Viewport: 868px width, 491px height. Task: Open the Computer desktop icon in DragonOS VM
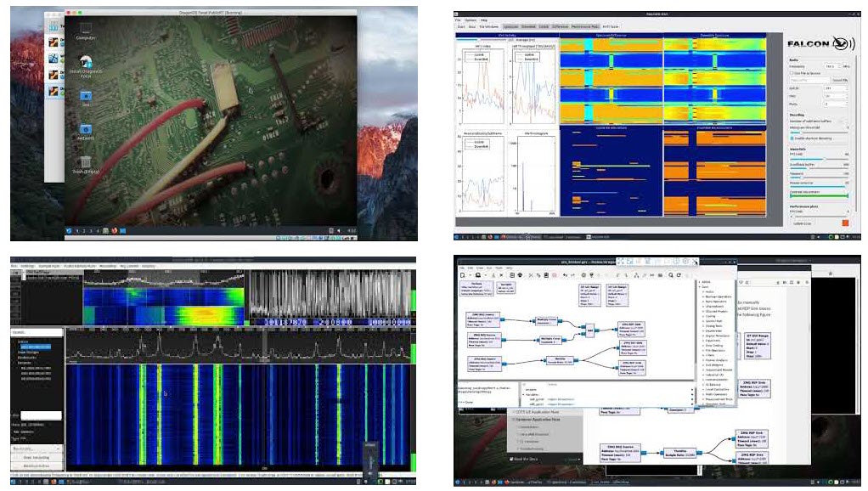pos(85,31)
